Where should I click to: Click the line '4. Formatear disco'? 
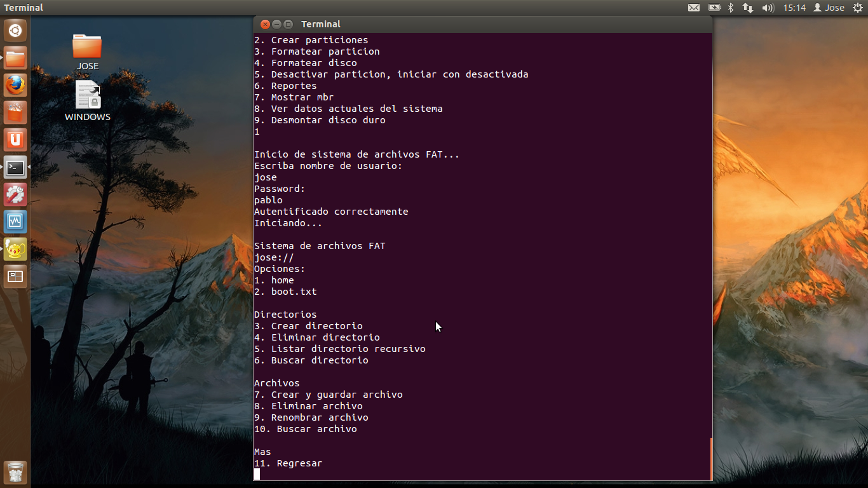pos(305,63)
